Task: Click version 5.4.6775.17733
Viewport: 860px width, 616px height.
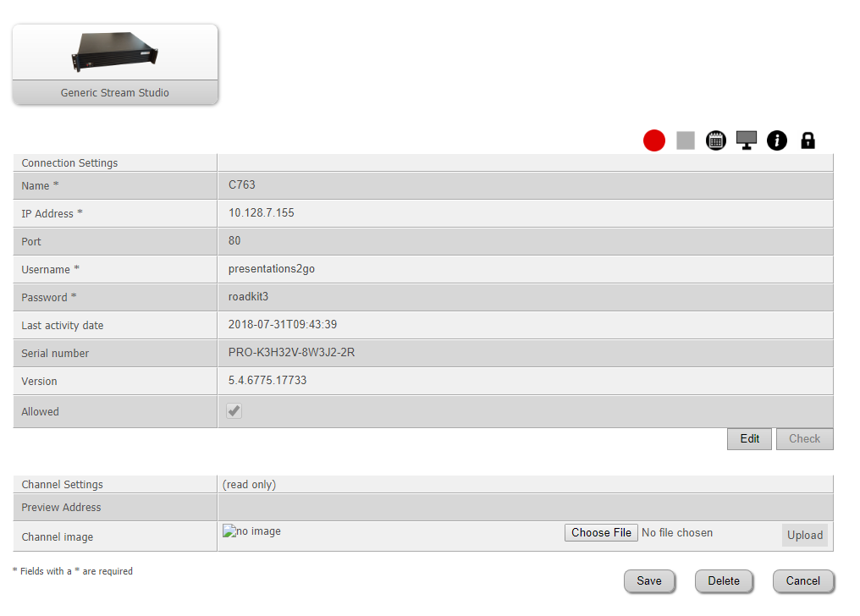Action: (267, 380)
